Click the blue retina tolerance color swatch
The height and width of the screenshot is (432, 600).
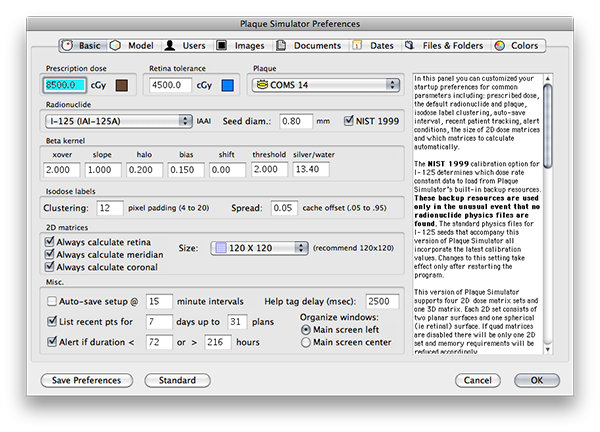pos(228,85)
